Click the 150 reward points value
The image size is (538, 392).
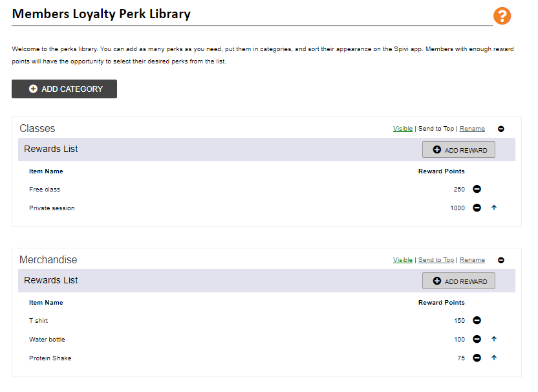coord(459,321)
